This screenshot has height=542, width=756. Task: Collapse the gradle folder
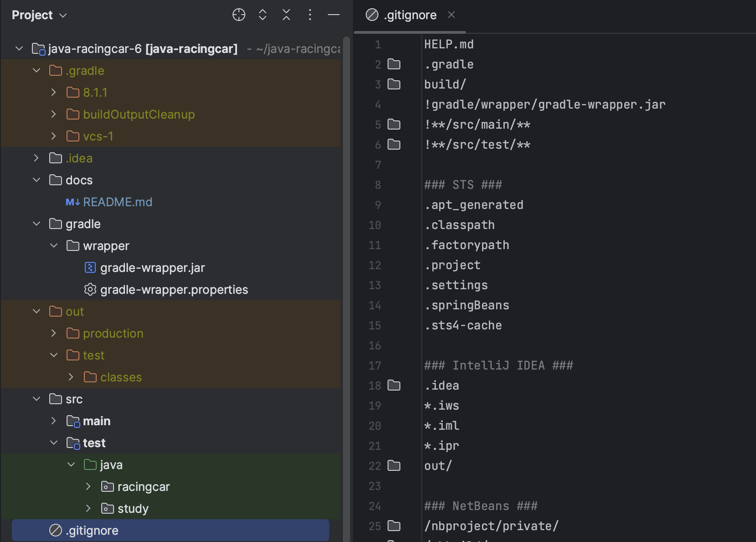point(36,224)
